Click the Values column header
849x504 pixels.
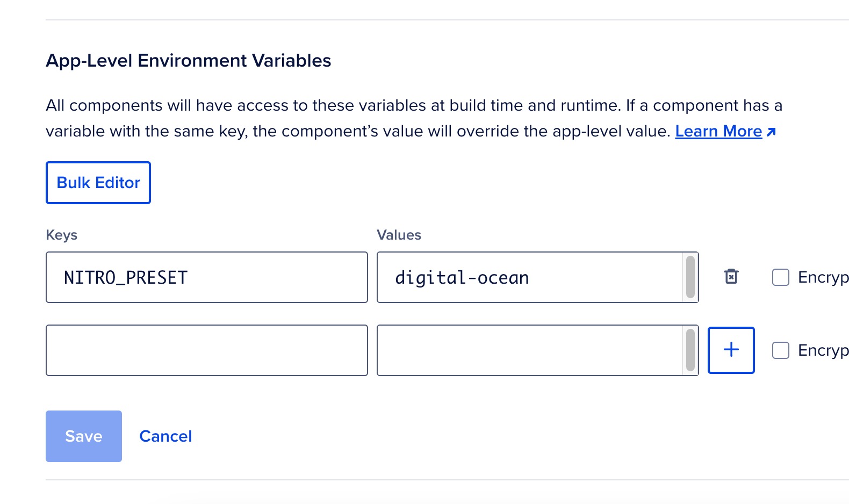click(399, 234)
